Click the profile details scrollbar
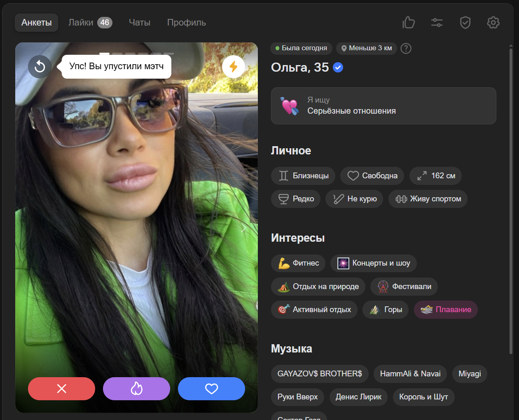519x420 pixels. click(511, 202)
